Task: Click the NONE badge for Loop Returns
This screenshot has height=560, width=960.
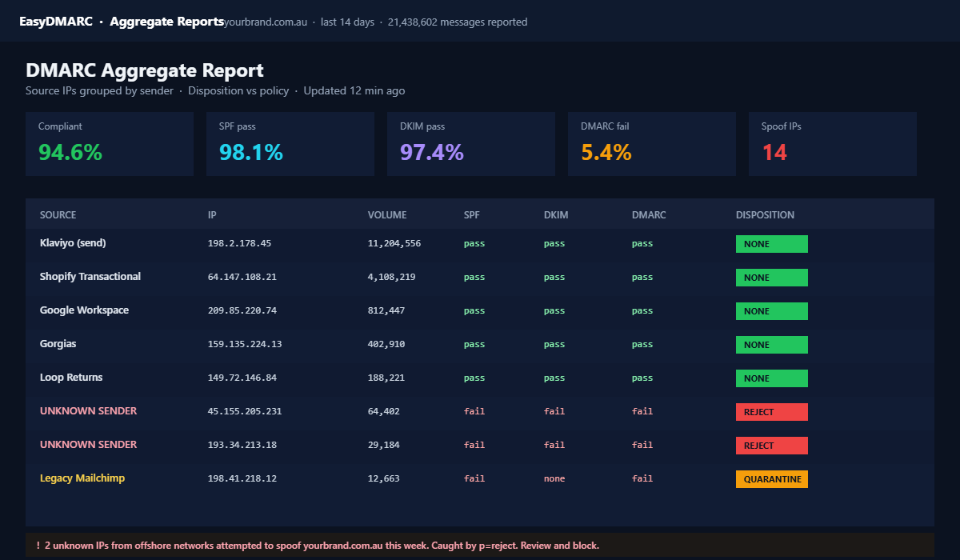Action: 772,378
